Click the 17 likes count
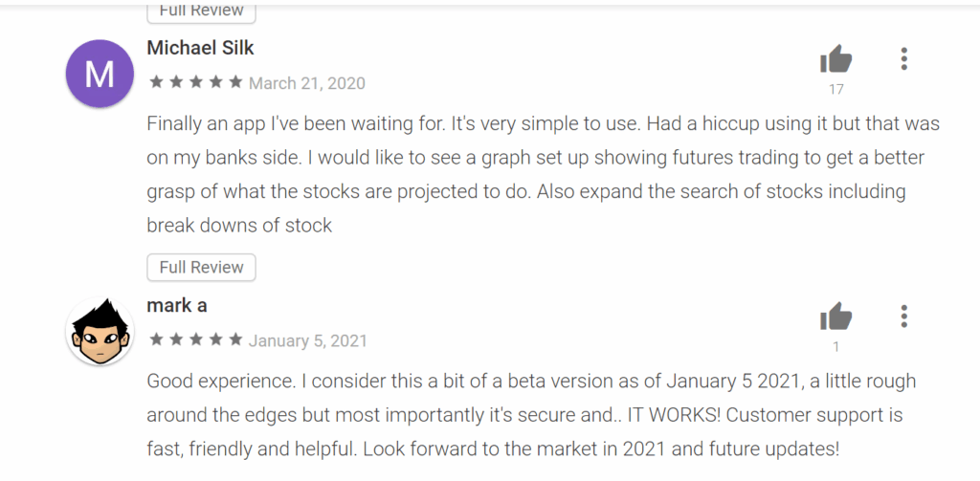 (x=835, y=90)
